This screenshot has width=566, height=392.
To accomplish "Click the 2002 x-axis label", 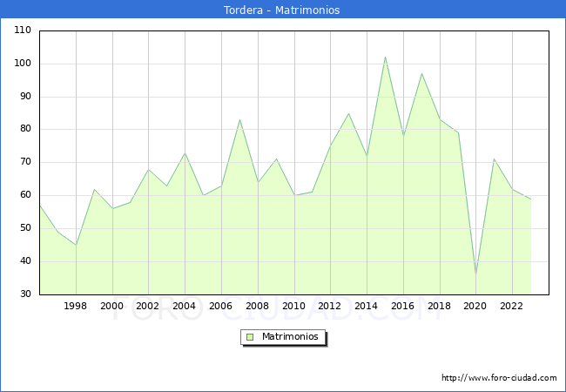I will [148, 306].
